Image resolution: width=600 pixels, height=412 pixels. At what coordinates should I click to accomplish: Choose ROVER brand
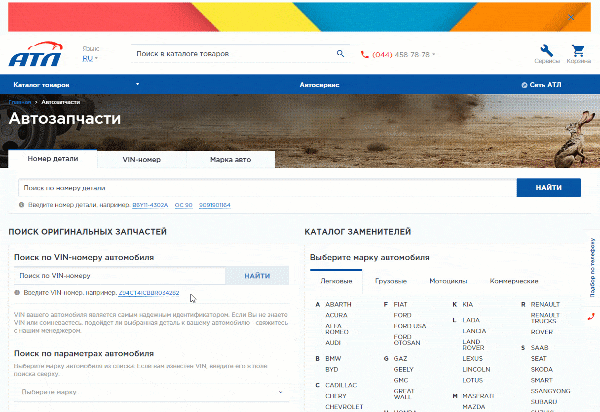coord(541,332)
